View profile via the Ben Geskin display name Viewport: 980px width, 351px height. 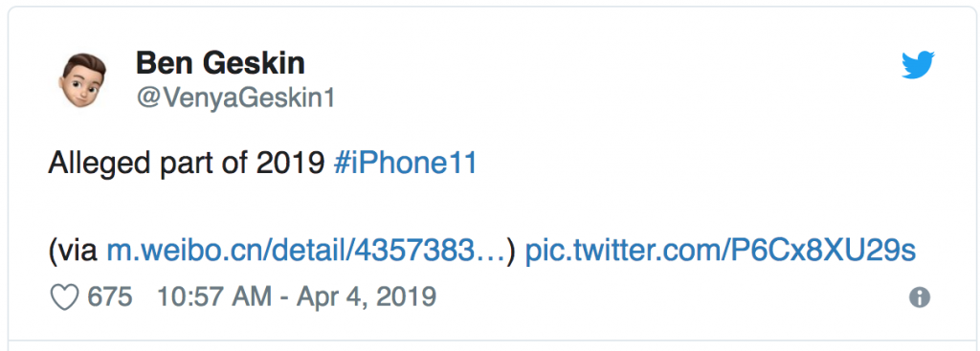coord(220,63)
